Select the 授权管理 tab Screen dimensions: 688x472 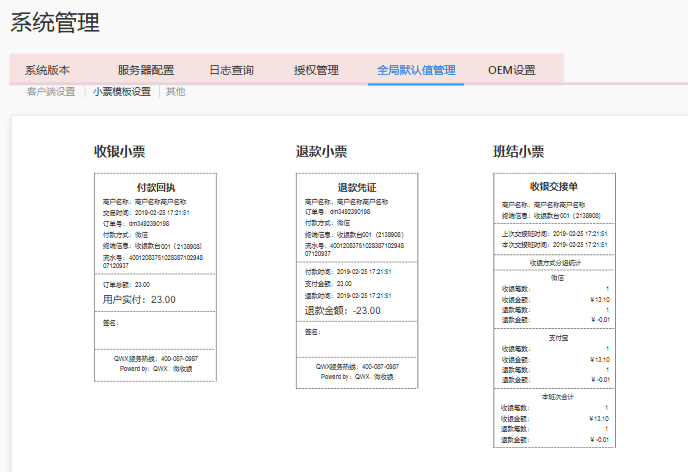pos(316,70)
